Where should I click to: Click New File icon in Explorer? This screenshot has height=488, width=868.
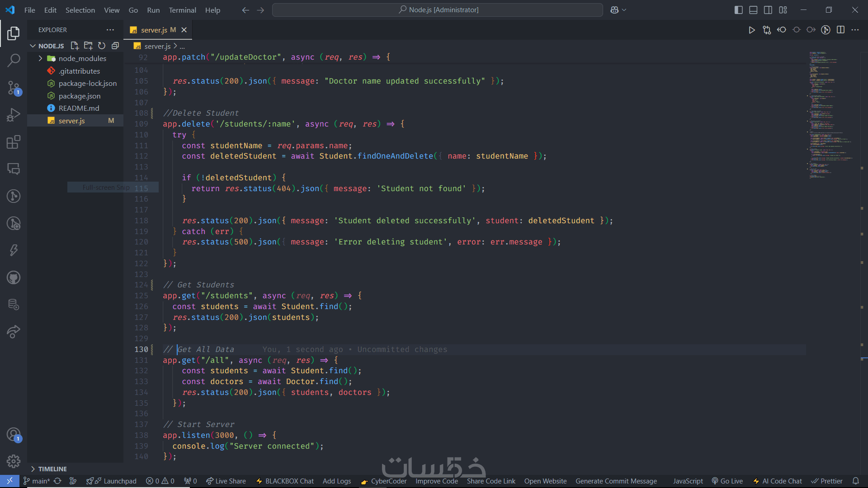point(75,46)
